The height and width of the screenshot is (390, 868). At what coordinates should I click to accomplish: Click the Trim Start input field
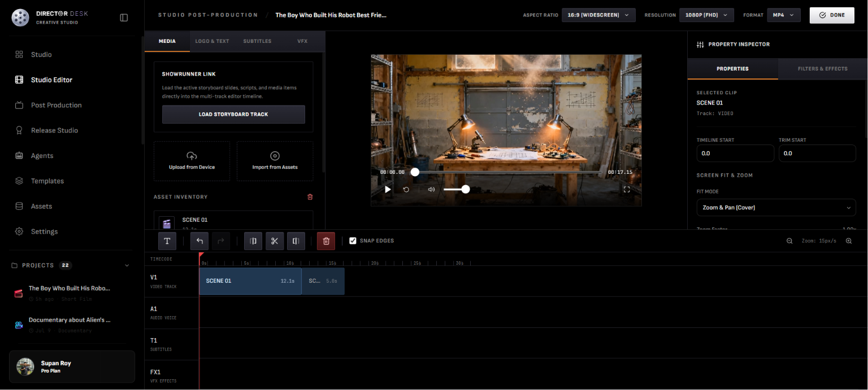817,154
